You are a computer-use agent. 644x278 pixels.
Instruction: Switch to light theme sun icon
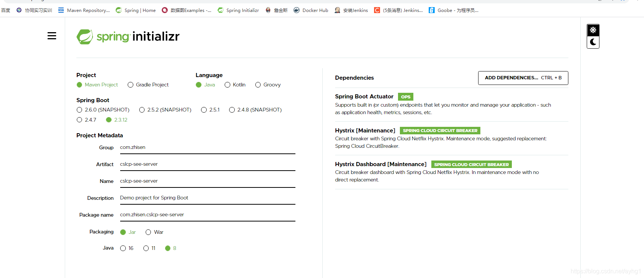[x=593, y=30]
